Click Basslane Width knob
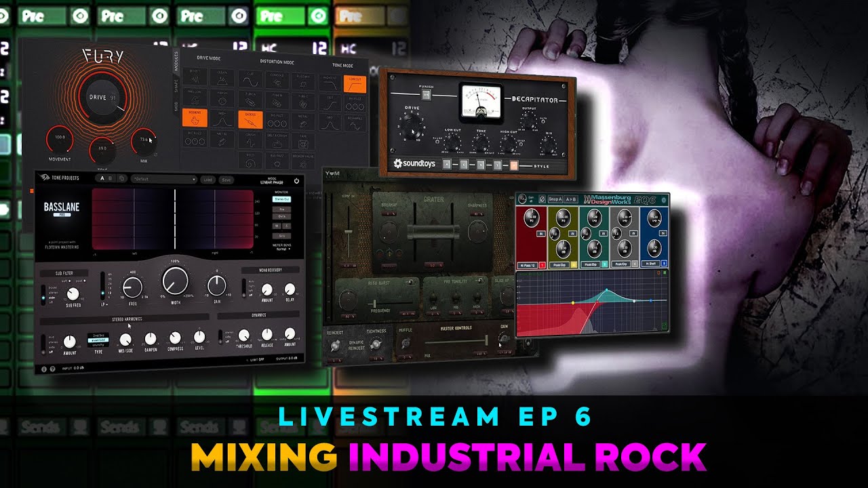The height and width of the screenshot is (488, 868). (175, 281)
